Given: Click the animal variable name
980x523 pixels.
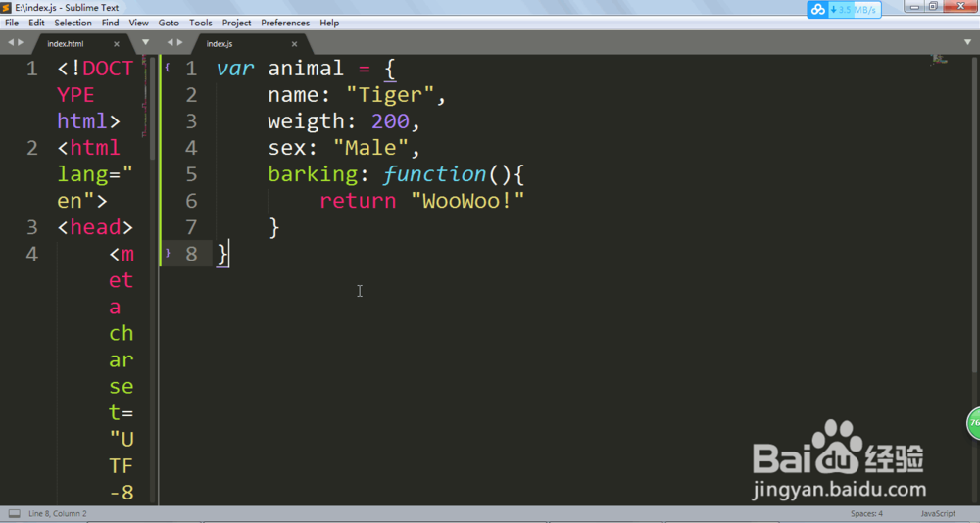Looking at the screenshot, I should (306, 69).
